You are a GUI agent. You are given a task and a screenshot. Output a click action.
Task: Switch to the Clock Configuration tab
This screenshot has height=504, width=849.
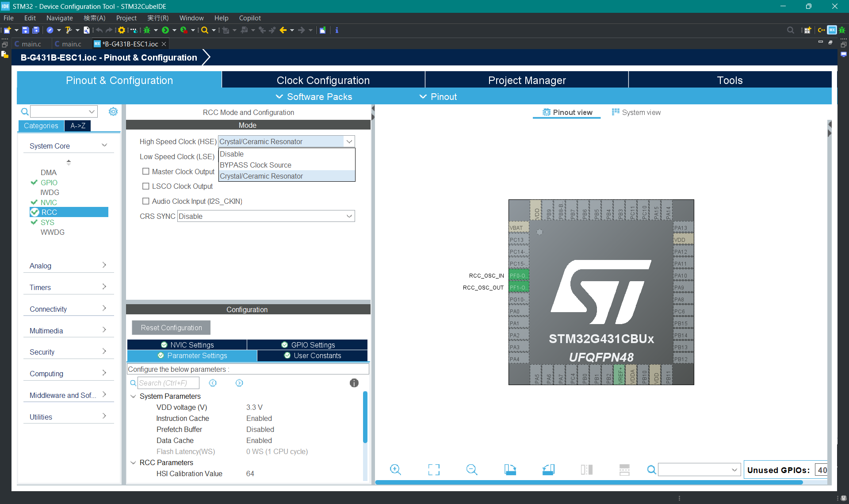click(323, 80)
